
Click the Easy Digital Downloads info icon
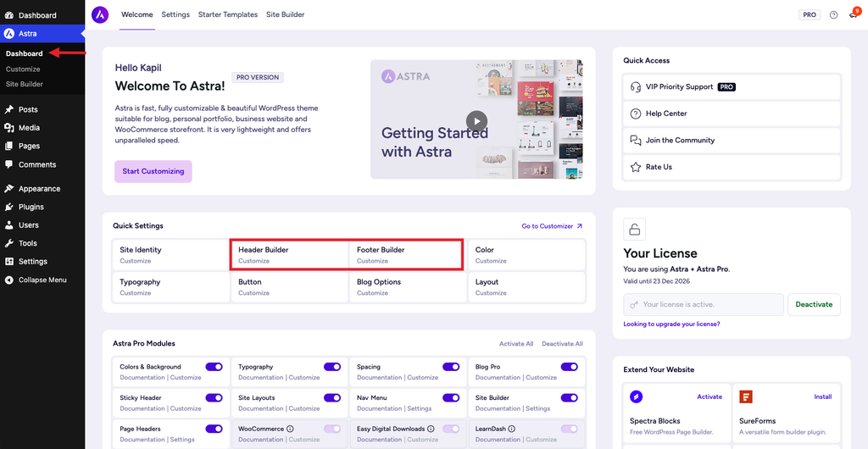click(430, 429)
